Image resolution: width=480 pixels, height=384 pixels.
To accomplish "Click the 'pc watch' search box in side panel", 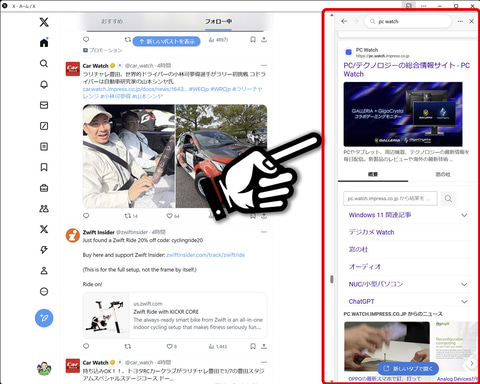I will 408,21.
